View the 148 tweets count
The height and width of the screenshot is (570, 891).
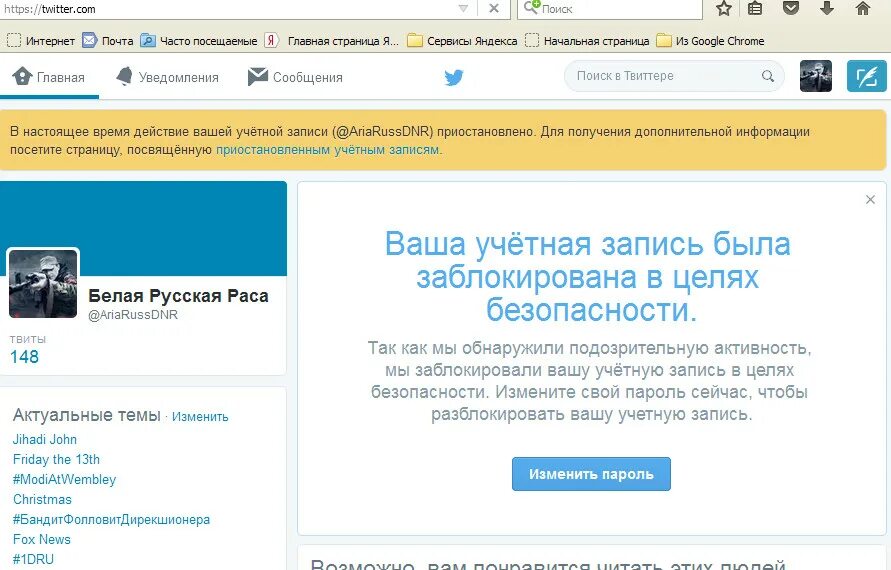[24, 357]
